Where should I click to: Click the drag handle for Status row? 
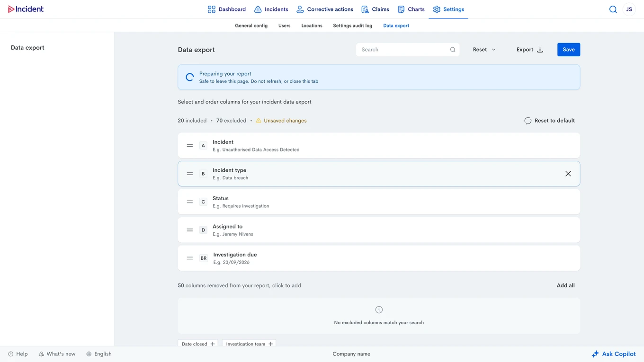[x=190, y=202]
